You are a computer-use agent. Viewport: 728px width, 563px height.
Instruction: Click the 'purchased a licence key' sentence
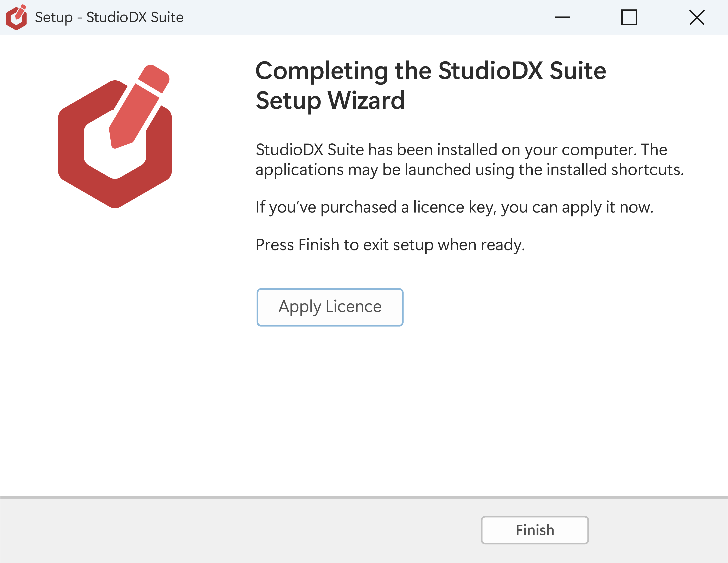[454, 207]
